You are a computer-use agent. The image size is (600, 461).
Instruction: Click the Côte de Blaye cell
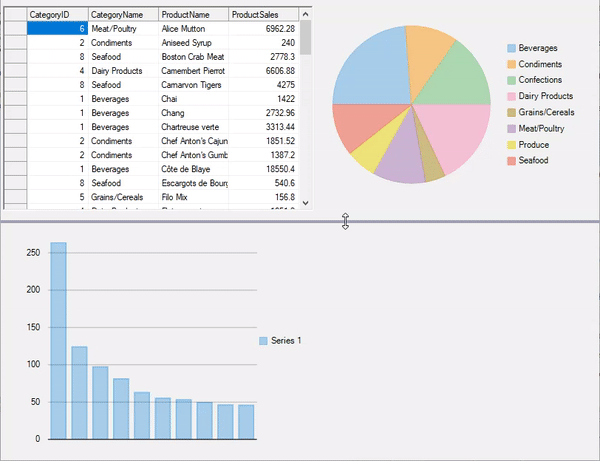193,170
